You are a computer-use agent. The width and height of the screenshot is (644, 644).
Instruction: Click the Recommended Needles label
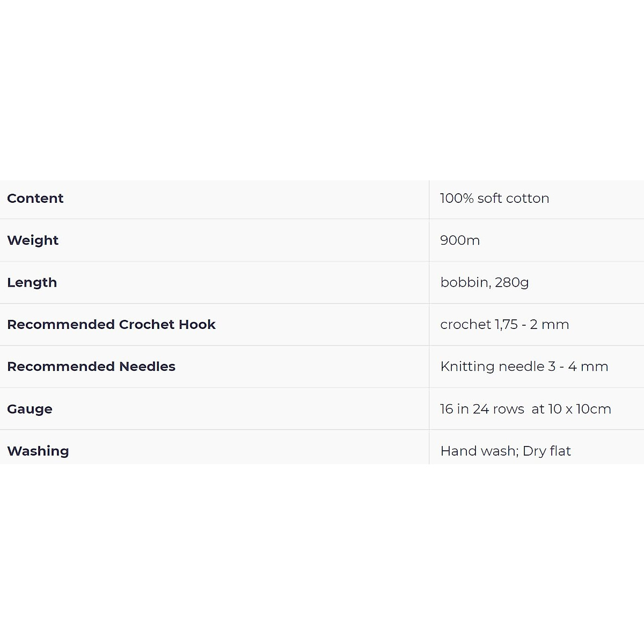coord(91,367)
